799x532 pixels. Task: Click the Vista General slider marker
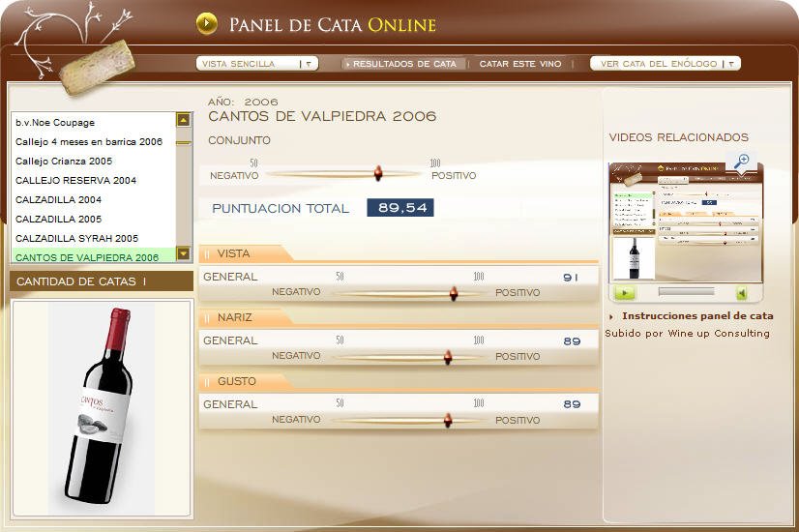[x=454, y=293]
